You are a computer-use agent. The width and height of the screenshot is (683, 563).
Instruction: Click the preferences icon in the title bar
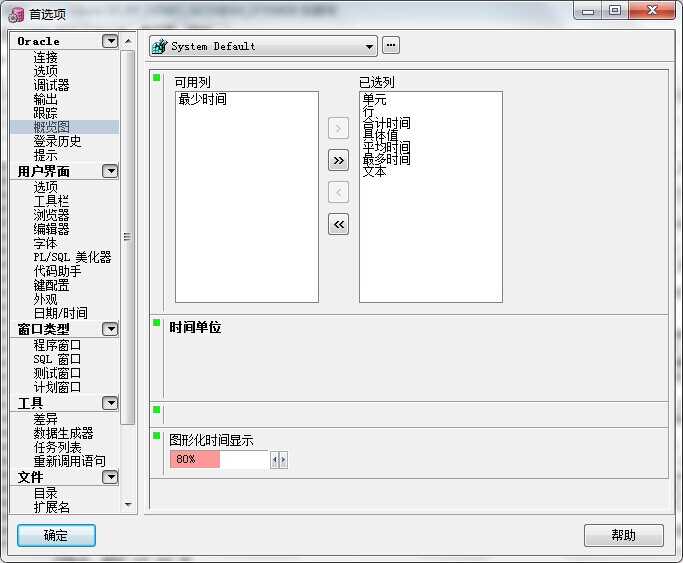(16, 14)
